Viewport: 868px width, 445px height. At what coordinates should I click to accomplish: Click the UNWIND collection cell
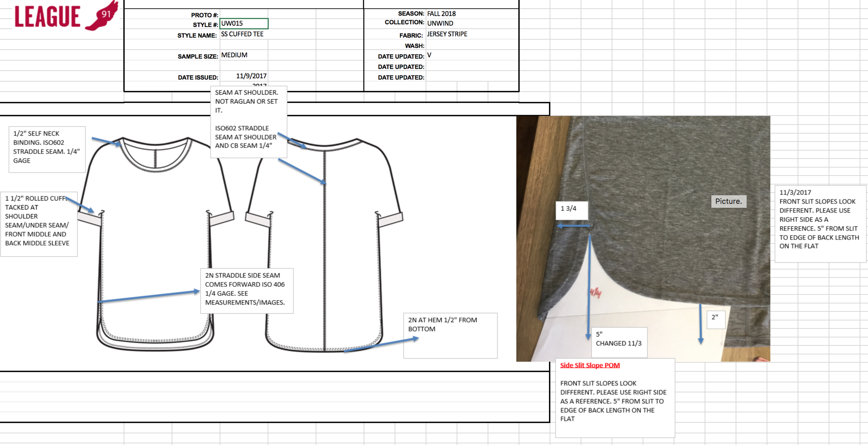coord(440,23)
